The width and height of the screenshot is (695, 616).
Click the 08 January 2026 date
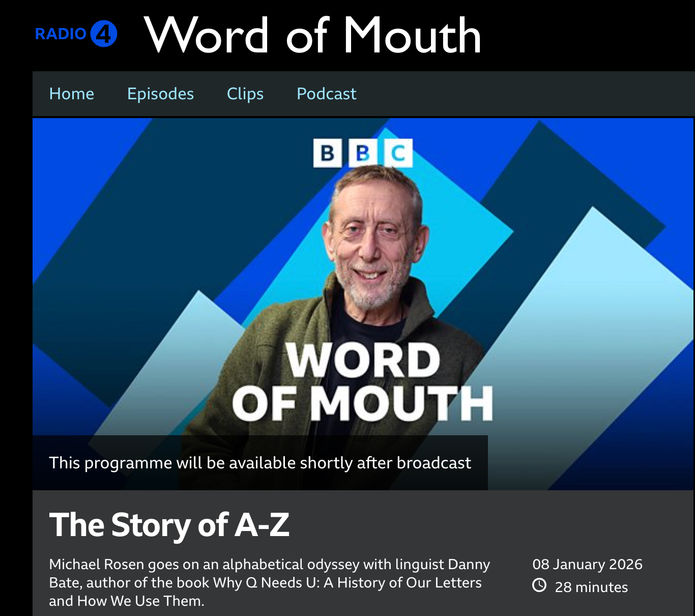click(x=588, y=564)
